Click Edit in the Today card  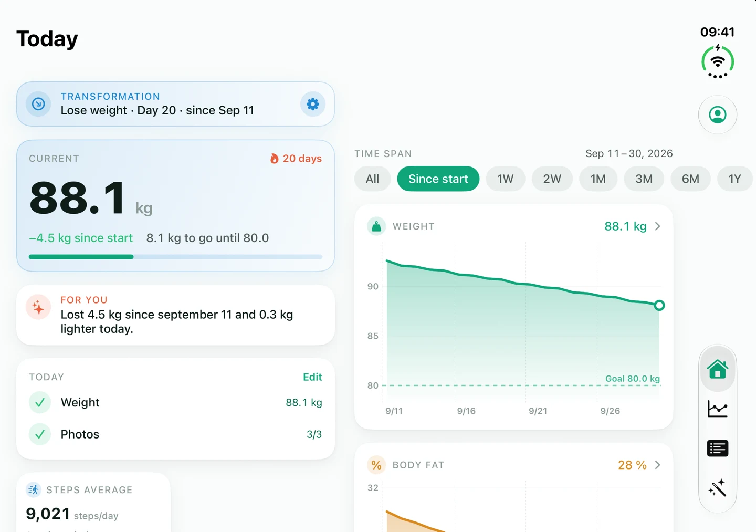tap(312, 377)
